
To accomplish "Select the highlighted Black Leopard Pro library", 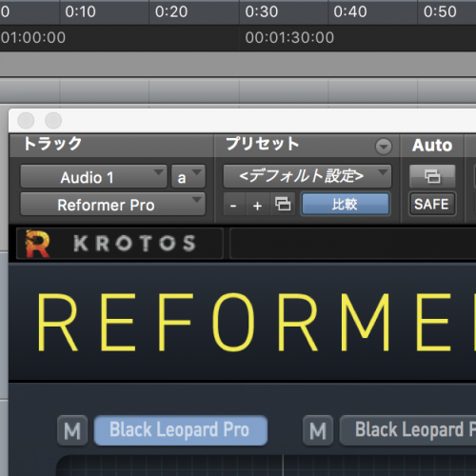I will (x=181, y=430).
